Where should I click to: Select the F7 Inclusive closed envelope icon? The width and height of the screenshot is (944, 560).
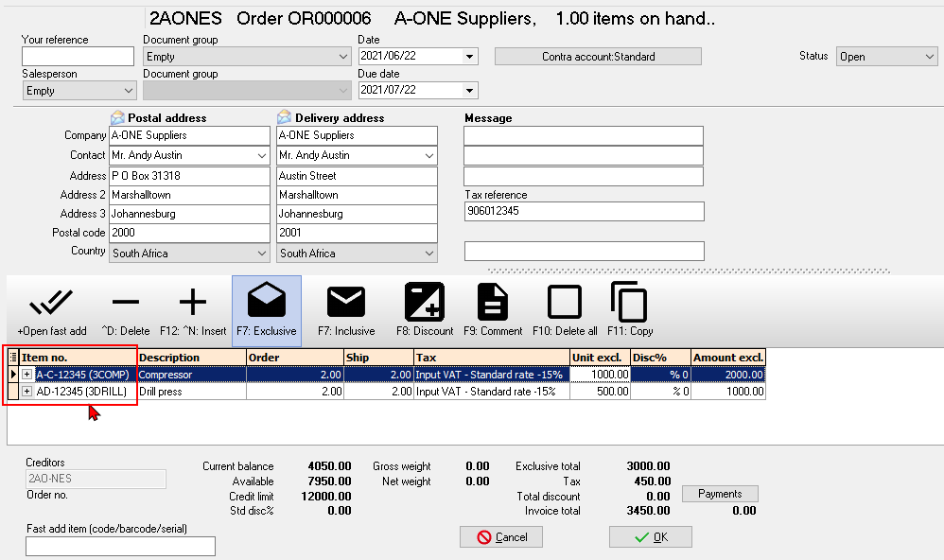346,303
